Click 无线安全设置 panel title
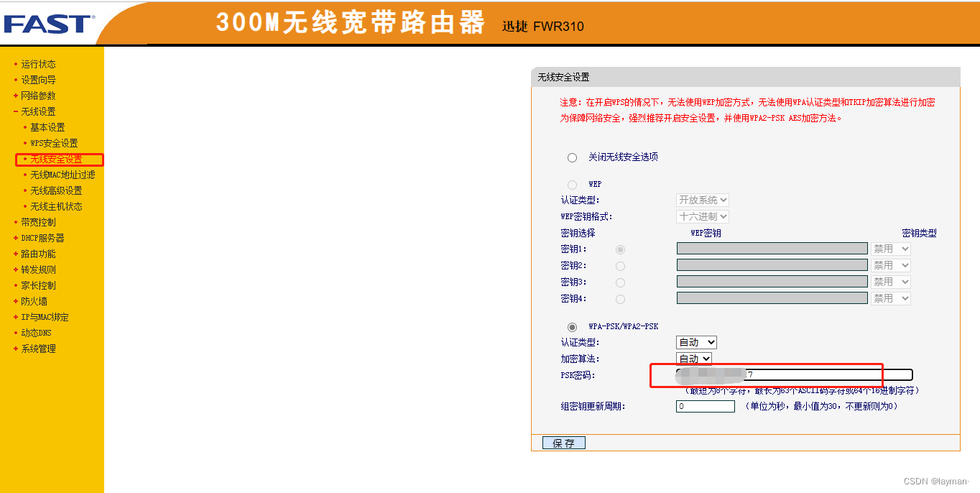 click(564, 77)
